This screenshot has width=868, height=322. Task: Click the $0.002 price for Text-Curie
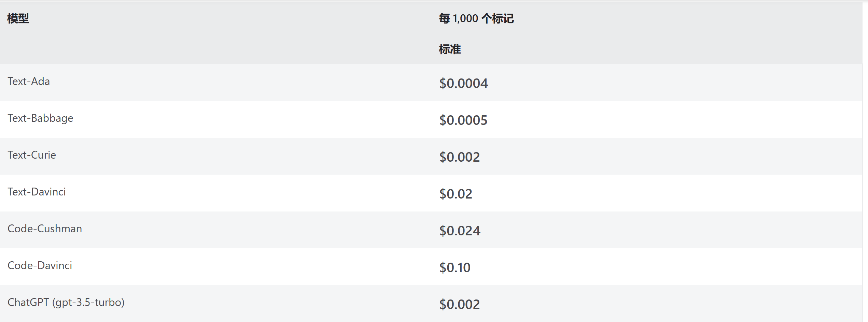click(x=460, y=157)
